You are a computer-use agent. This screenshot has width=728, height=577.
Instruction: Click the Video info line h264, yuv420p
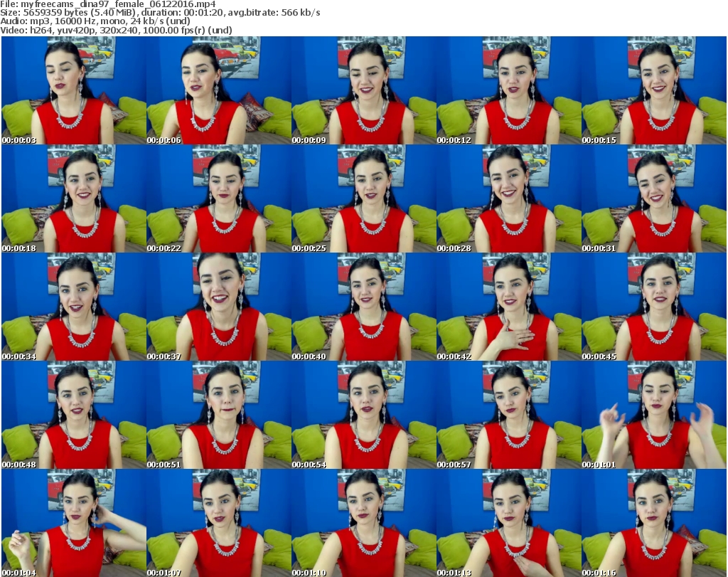[116, 30]
